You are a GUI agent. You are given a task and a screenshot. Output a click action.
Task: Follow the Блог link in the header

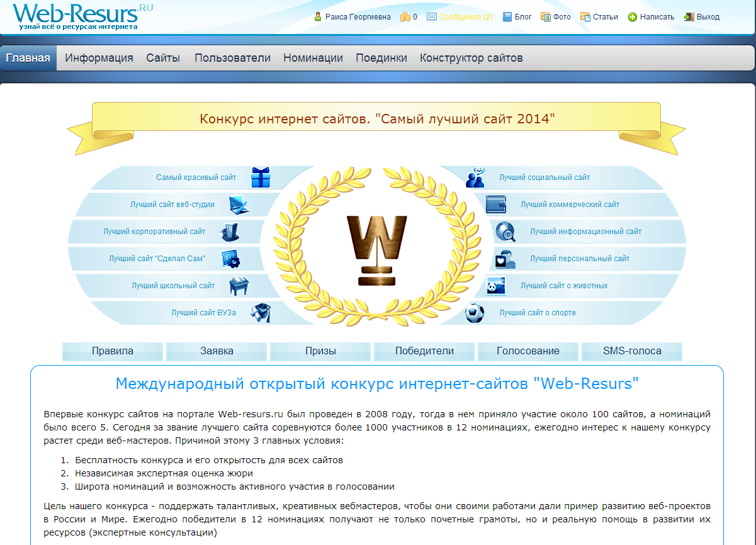(x=523, y=17)
